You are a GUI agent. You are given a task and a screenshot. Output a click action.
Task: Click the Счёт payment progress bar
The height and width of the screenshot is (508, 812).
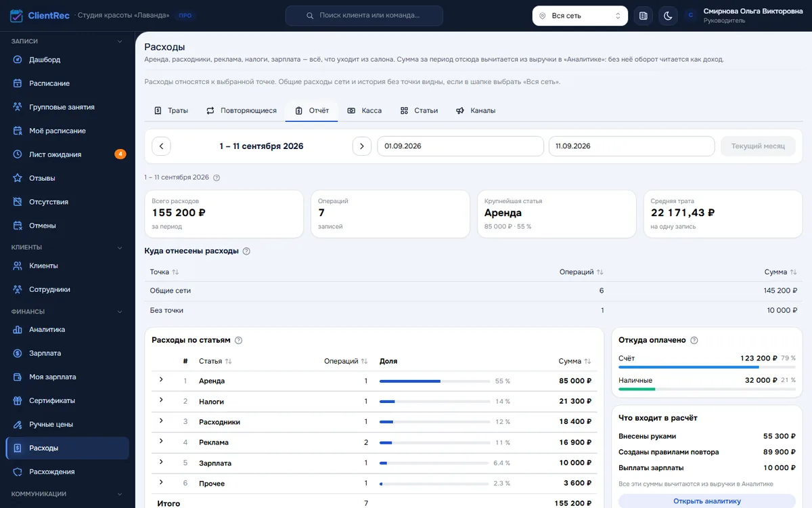(707, 368)
